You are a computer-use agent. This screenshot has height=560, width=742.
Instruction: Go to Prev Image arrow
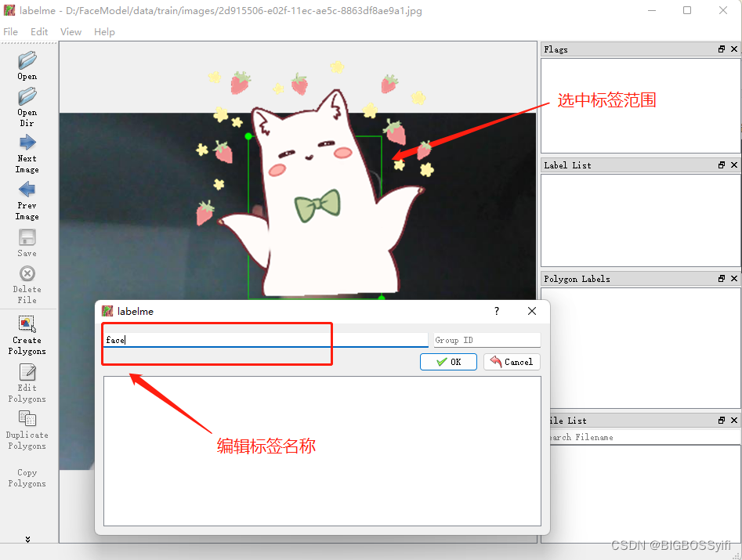pyautogui.click(x=27, y=190)
